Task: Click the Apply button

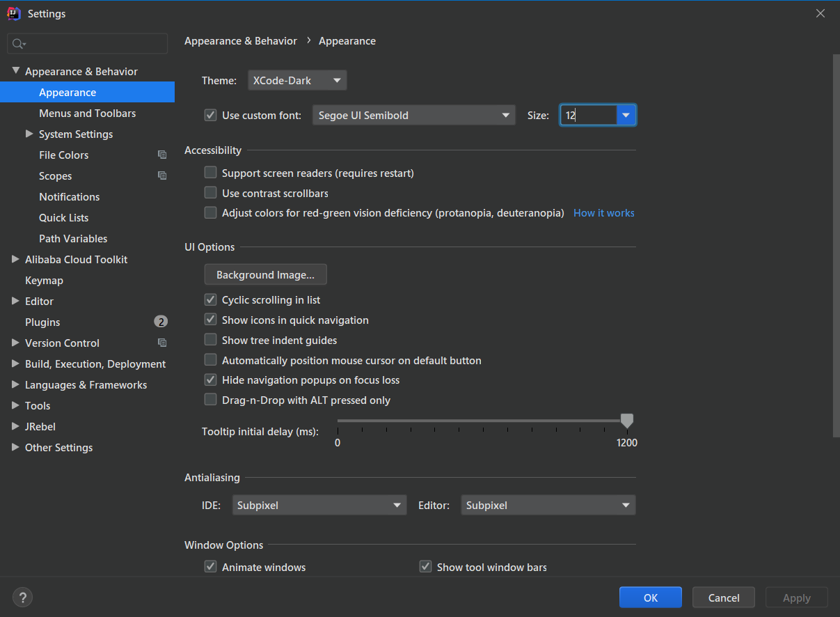Action: click(x=797, y=598)
